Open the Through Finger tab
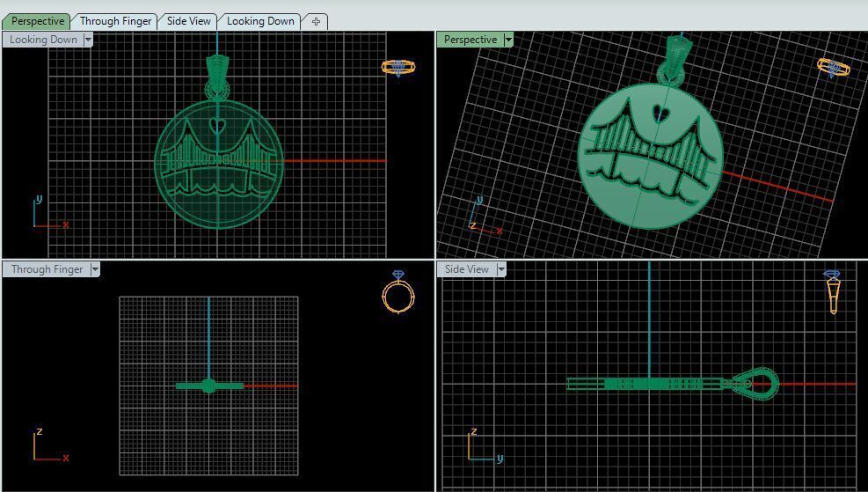This screenshot has width=868, height=492. click(115, 21)
